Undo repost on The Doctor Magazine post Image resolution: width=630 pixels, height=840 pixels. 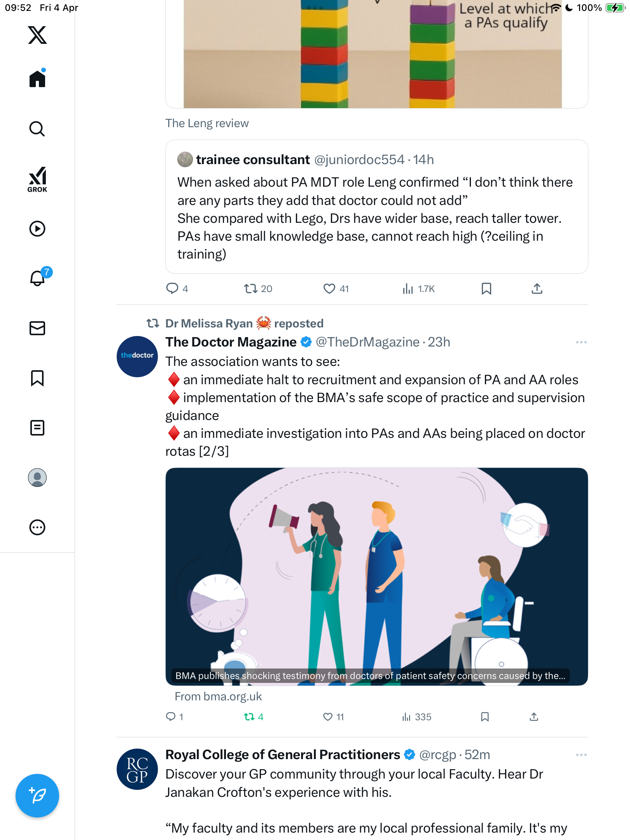[x=254, y=717]
